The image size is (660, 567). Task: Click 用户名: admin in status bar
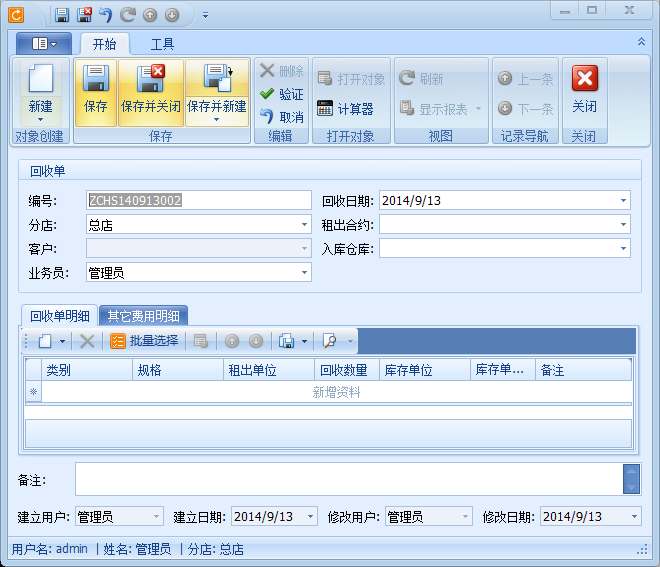tap(50, 549)
